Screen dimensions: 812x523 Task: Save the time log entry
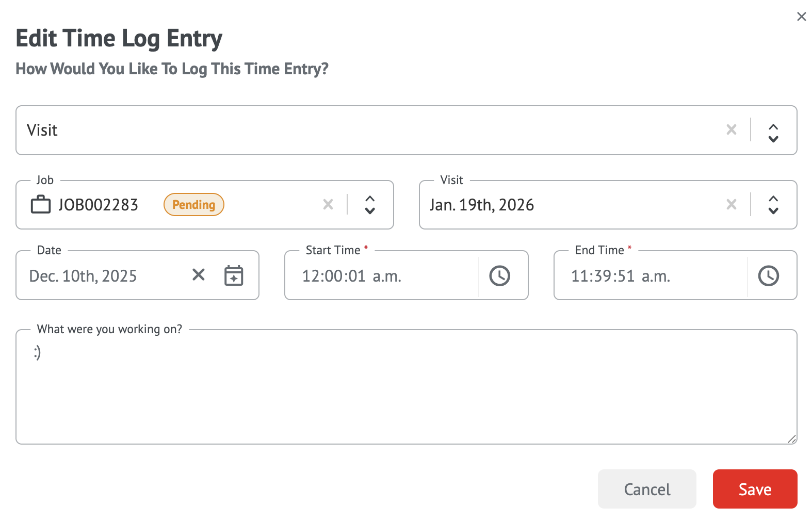[x=755, y=489]
